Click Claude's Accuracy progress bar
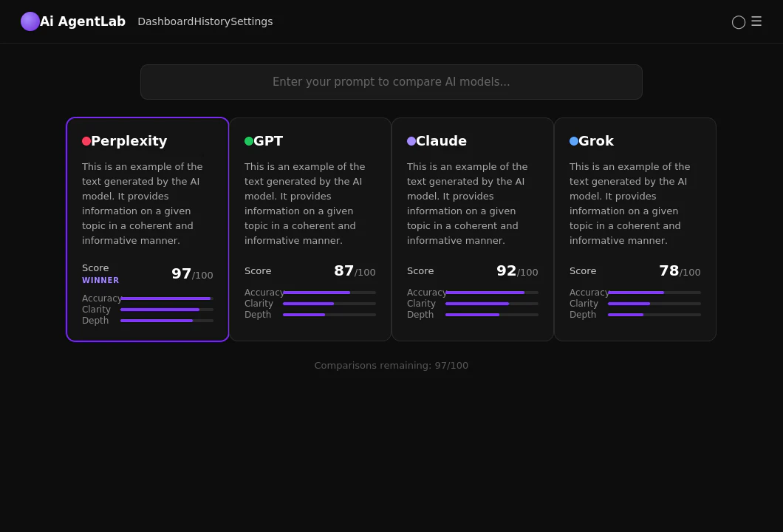 (x=492, y=293)
